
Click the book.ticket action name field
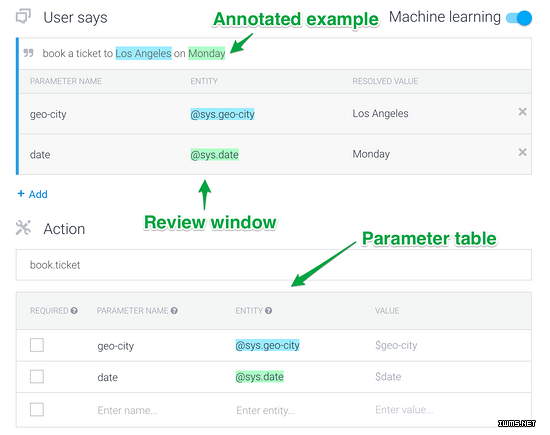pyautogui.click(x=274, y=265)
